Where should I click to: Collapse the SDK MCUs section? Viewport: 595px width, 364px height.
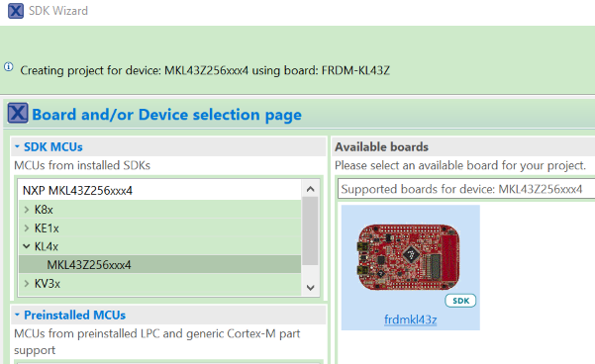click(17, 146)
